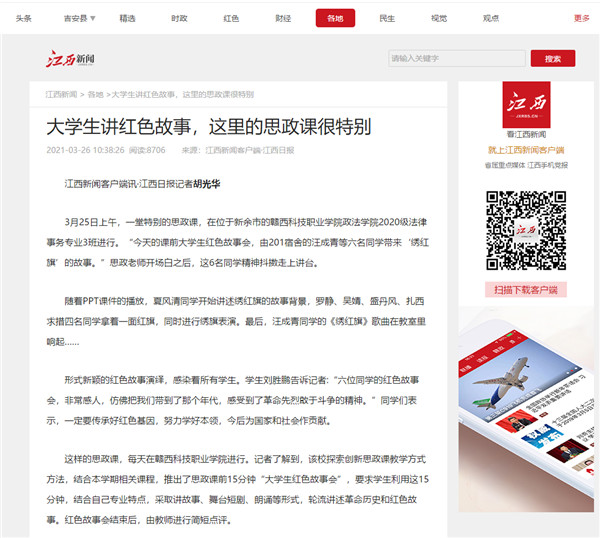Follow the 各地 breadcrumb link
The image size is (600, 538).
(x=96, y=95)
